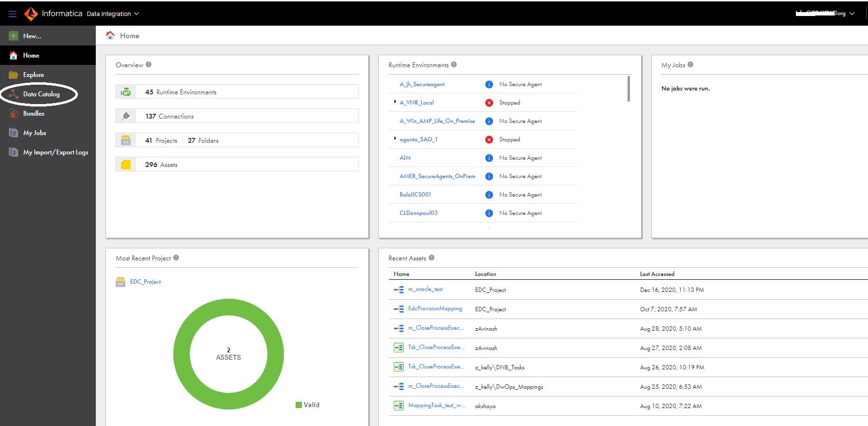This screenshot has width=868, height=426.
Task: Click the Stopped status icon for aganta_SAG_1
Action: [x=489, y=139]
